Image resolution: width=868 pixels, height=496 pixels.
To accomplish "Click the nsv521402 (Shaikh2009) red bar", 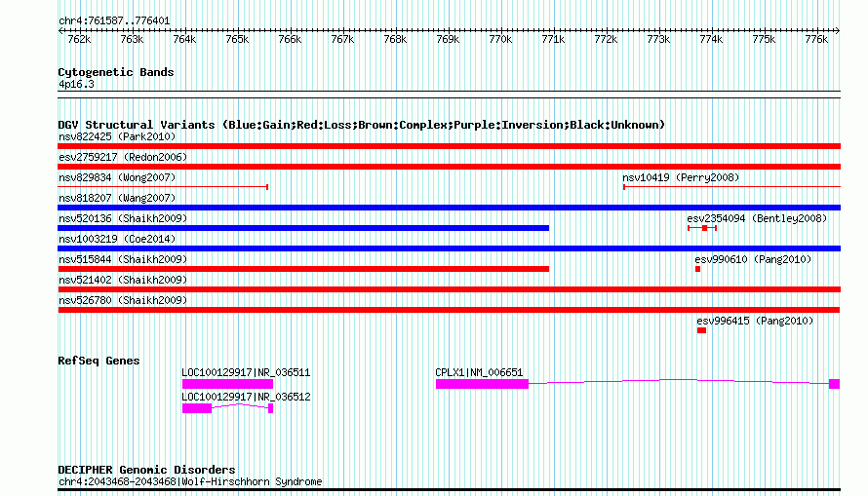I will click(449, 289).
